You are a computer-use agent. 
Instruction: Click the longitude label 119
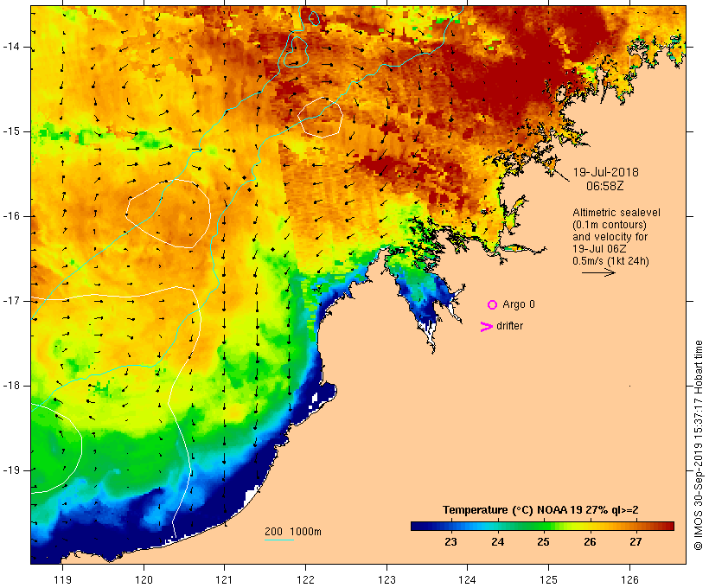62,579
